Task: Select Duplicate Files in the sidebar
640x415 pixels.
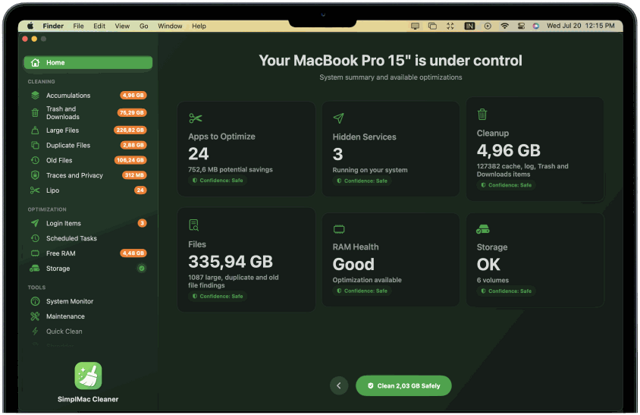Action: [88, 145]
